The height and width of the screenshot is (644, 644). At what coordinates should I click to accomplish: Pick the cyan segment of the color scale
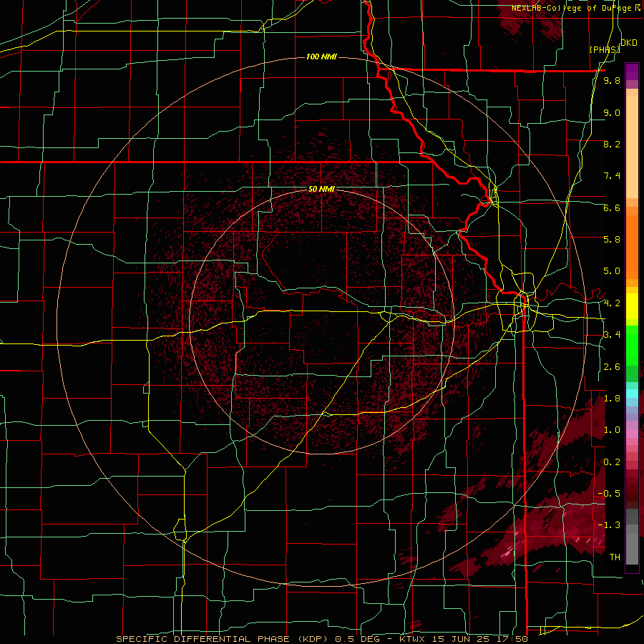click(x=632, y=394)
